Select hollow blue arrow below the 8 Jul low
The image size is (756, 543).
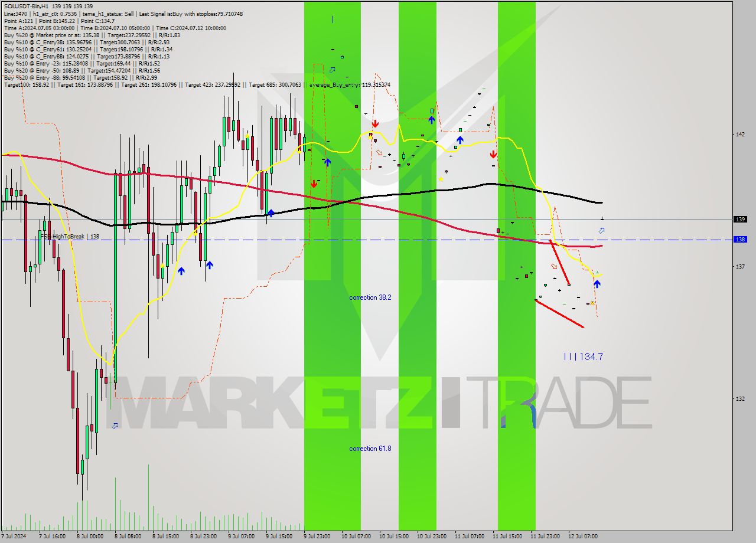(115, 426)
